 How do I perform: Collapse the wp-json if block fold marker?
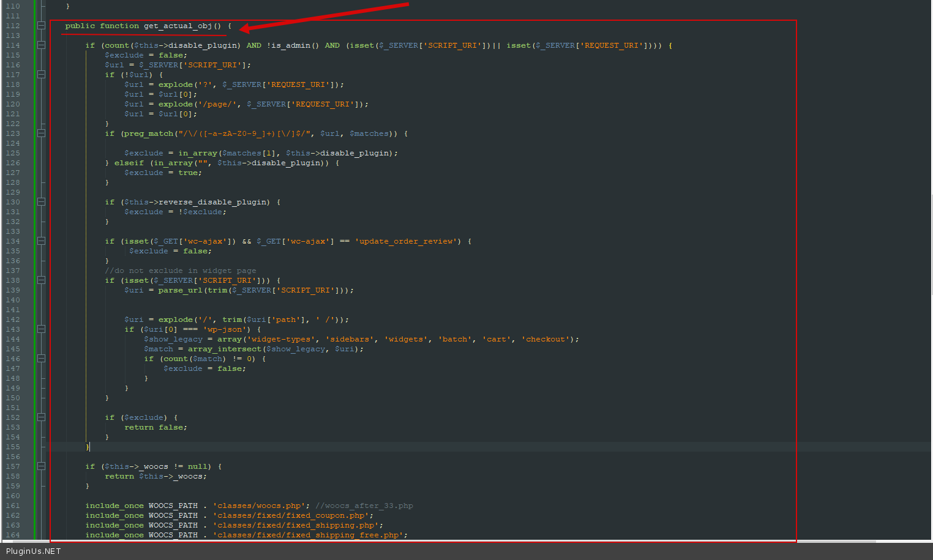coord(41,329)
